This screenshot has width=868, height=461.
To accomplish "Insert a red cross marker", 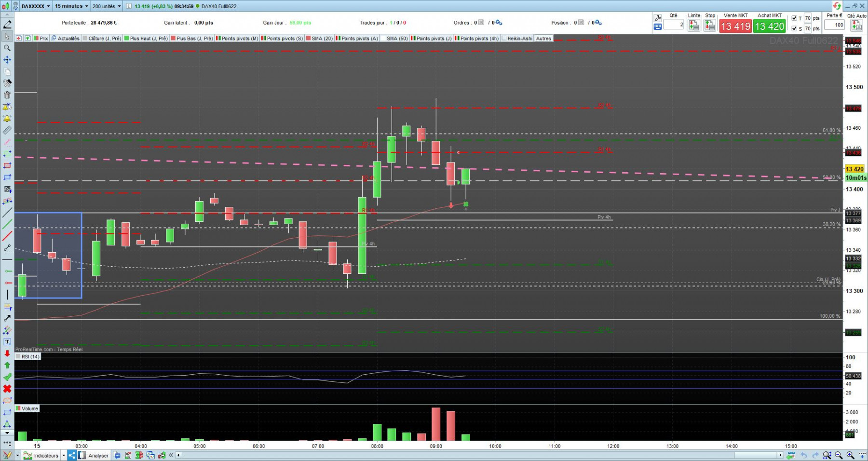I will click(x=7, y=389).
